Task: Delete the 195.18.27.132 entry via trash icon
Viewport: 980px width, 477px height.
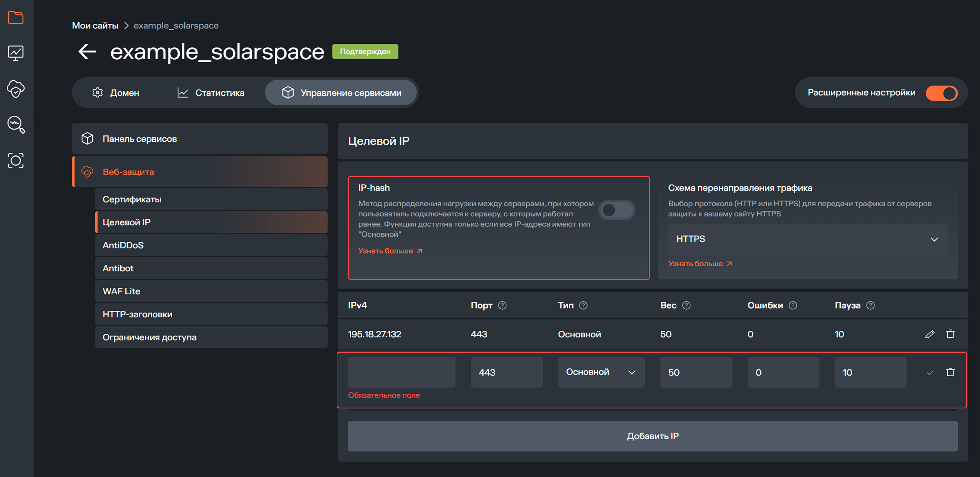Action: coord(950,334)
